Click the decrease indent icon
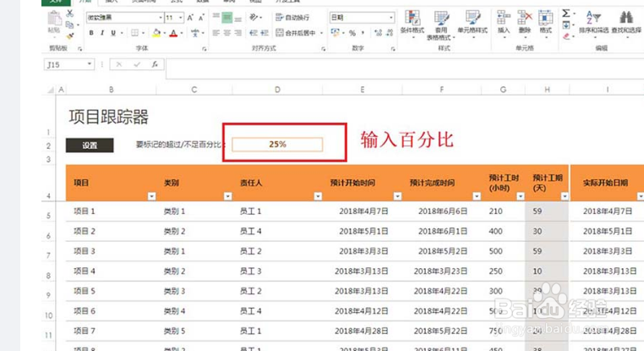This screenshot has width=644, height=351. tap(254, 33)
